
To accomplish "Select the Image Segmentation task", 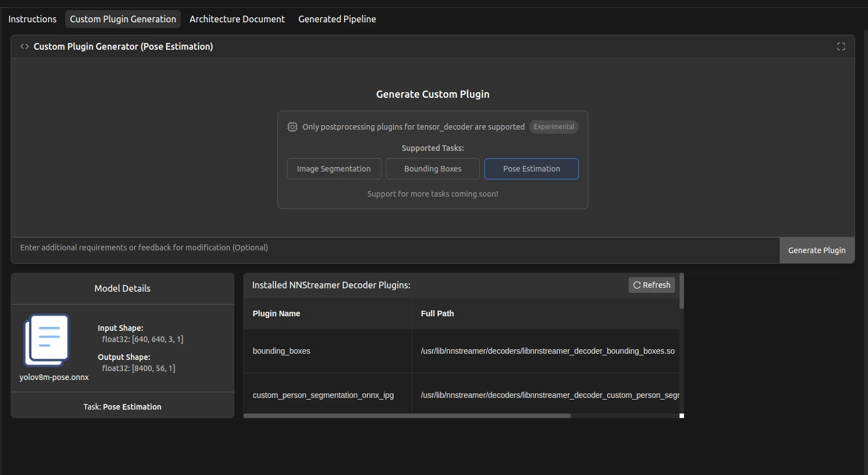I will 334,169.
